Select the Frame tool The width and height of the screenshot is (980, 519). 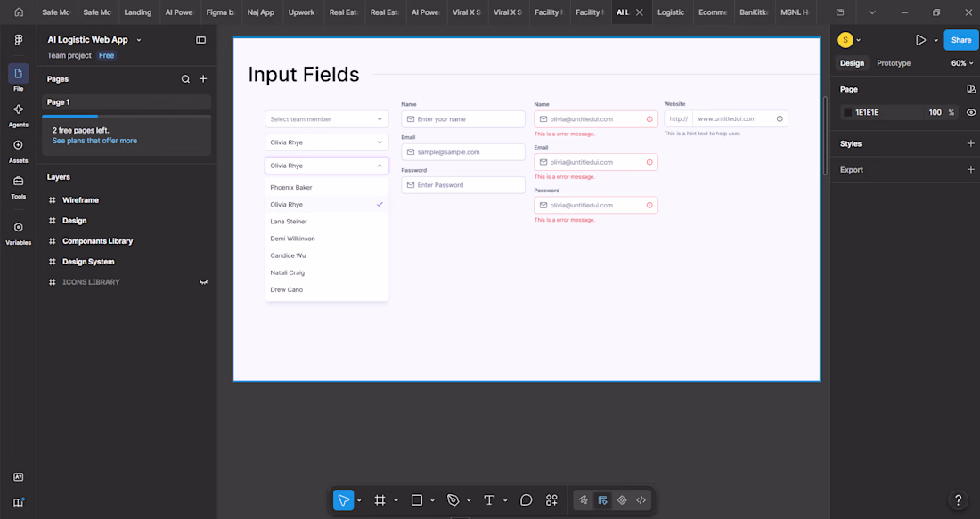pyautogui.click(x=380, y=500)
